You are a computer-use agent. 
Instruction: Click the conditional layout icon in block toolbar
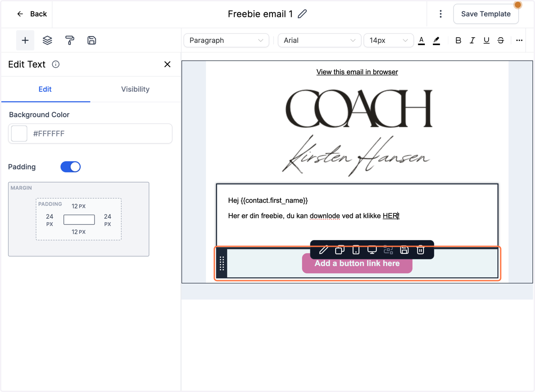[x=388, y=250]
